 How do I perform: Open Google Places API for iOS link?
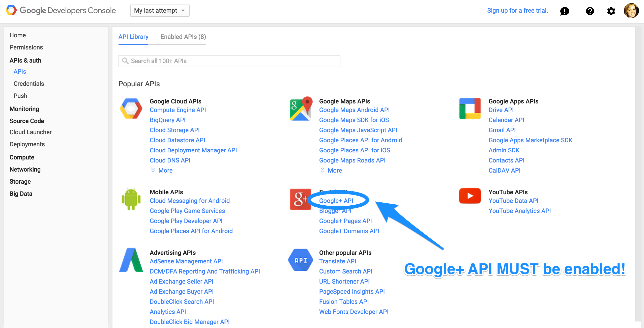(x=355, y=150)
